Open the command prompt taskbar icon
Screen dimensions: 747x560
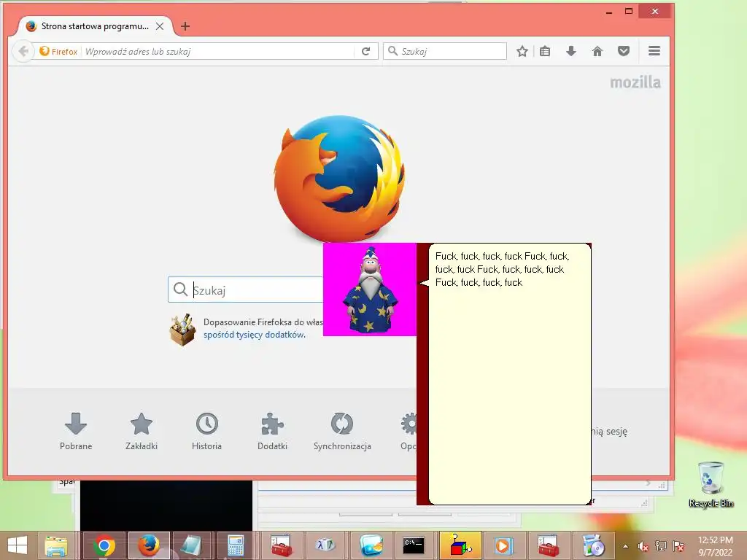point(414,545)
